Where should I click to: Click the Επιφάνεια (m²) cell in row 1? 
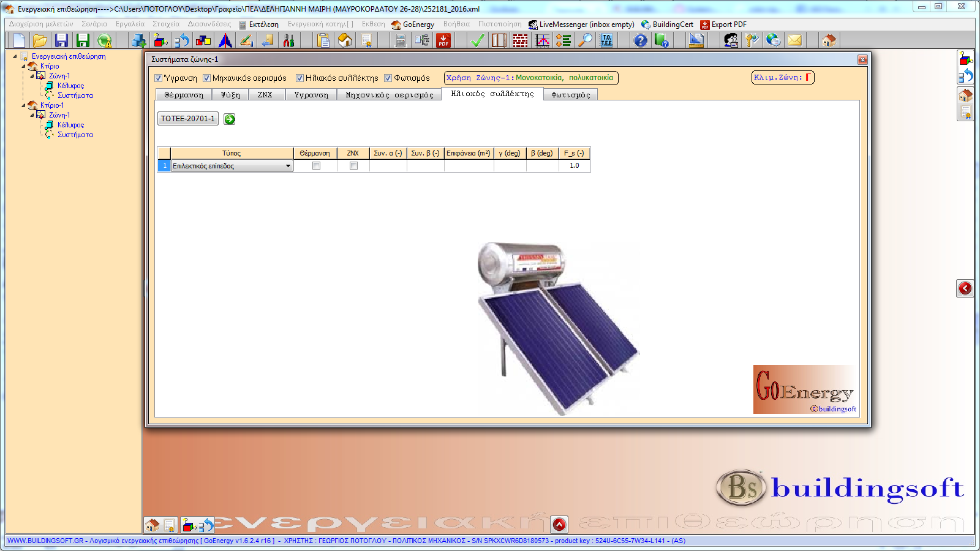[469, 166]
